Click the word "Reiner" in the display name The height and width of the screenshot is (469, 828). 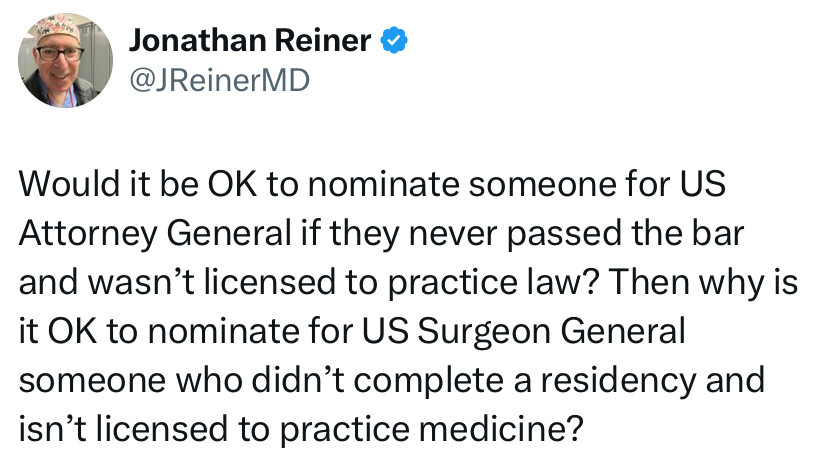coord(323,41)
